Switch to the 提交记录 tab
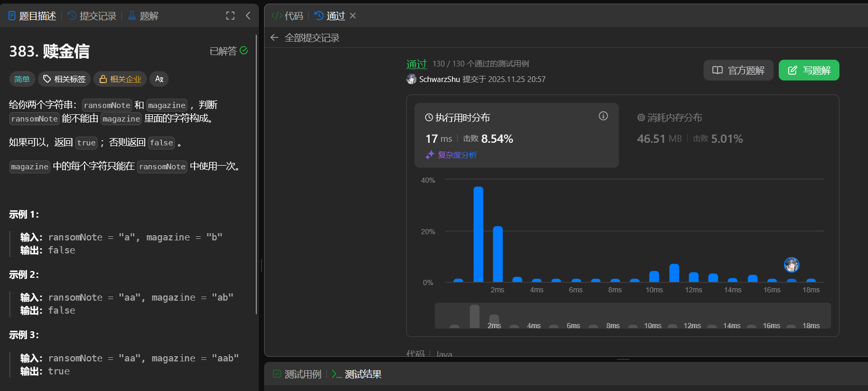 (92, 16)
